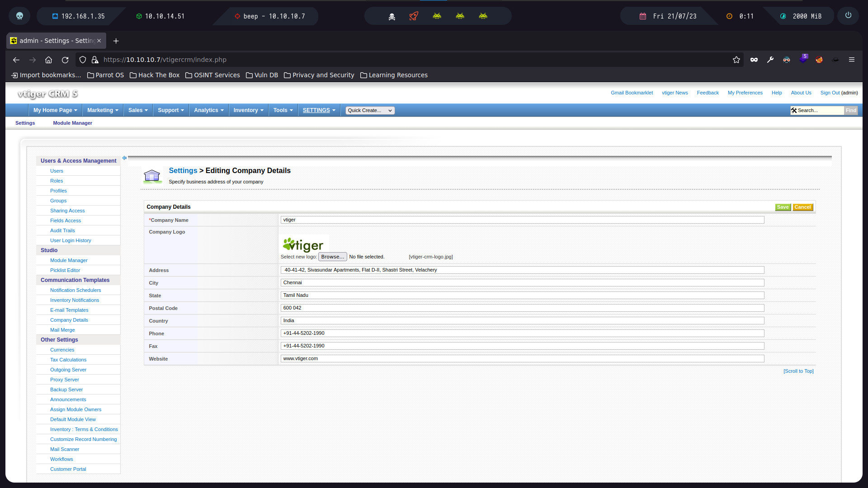Expand the Tools menu
Screen dimensions: 868x488
283,110
